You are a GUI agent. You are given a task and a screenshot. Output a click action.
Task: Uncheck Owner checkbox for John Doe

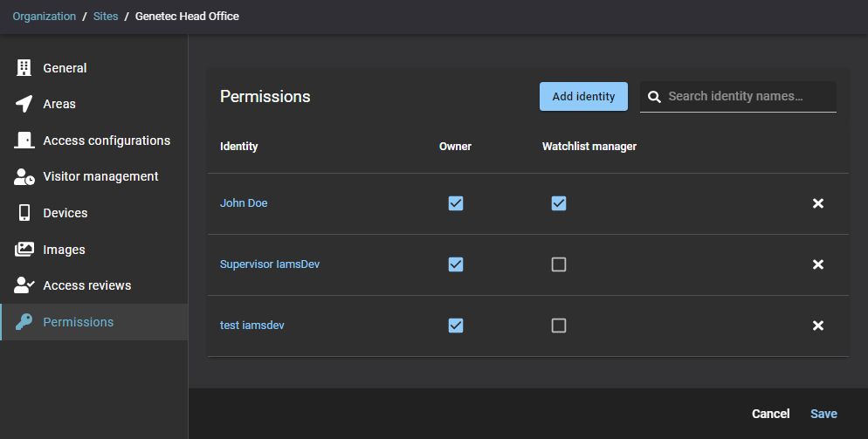[x=455, y=203]
